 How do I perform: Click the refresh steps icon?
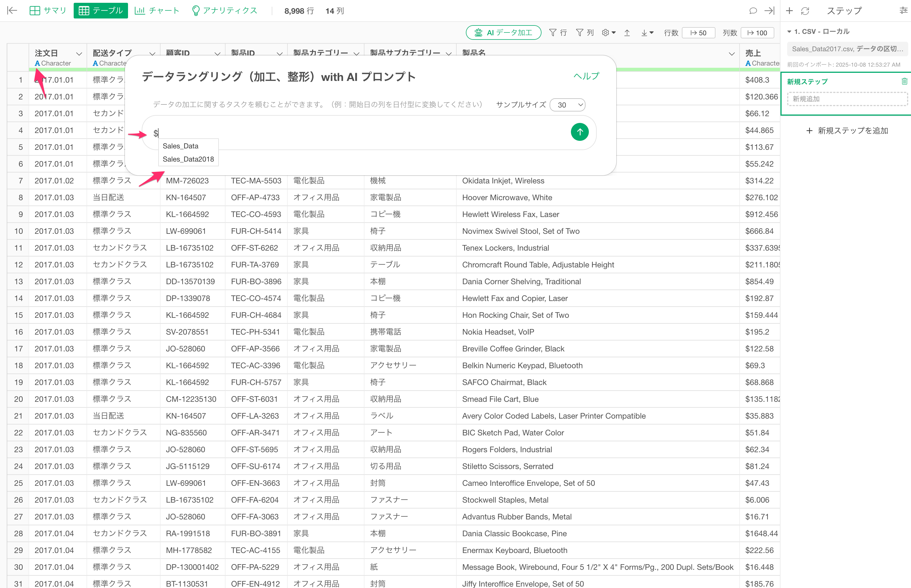click(x=805, y=11)
